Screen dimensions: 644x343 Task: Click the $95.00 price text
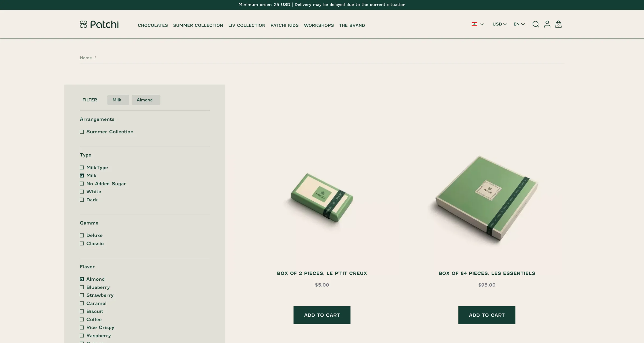[487, 285]
